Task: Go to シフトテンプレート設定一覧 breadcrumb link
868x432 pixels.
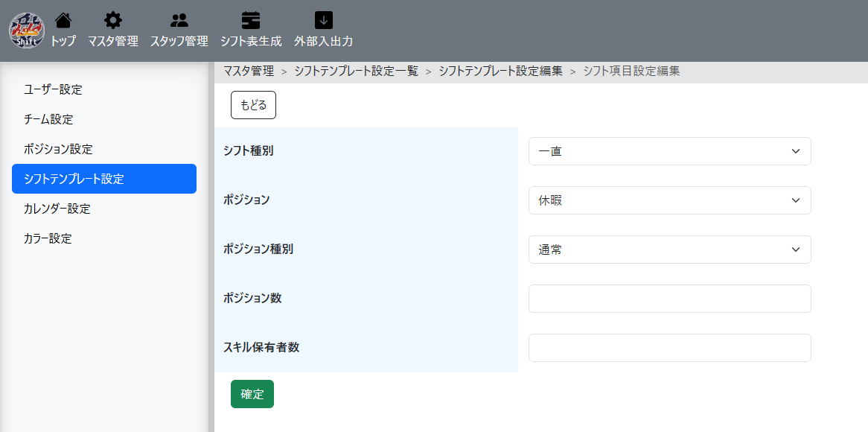Action: coord(357,71)
